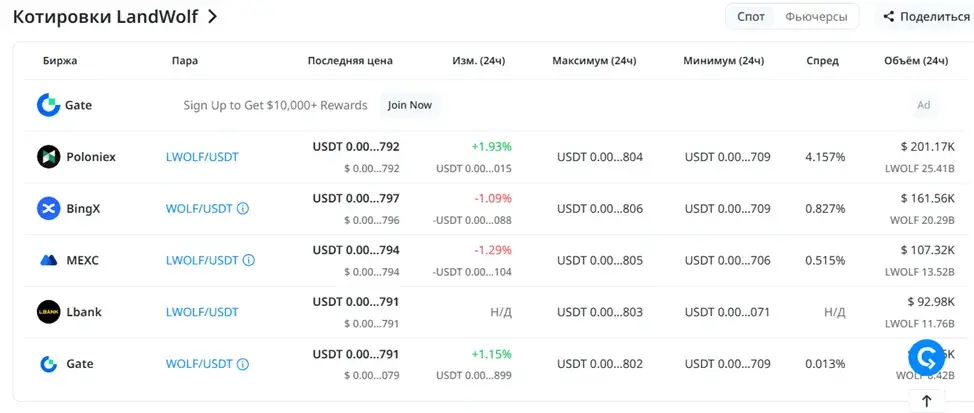Image resolution: width=974 pixels, height=413 pixels.
Task: Click the Join Now button
Action: [x=409, y=105]
